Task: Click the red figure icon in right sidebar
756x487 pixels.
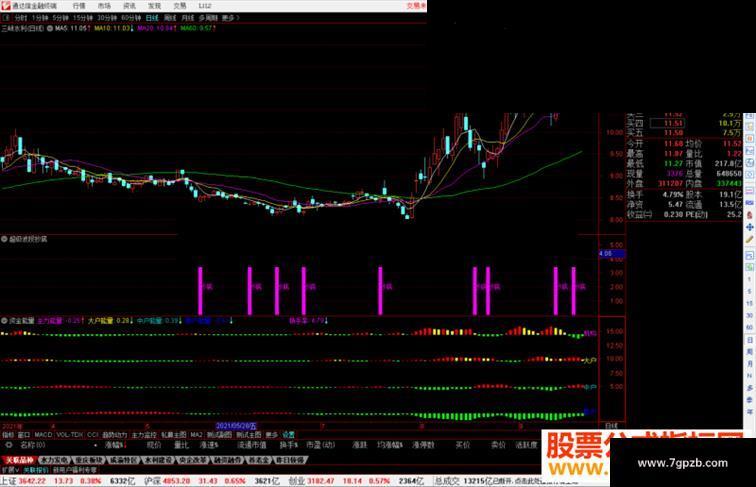Action: pyautogui.click(x=749, y=215)
